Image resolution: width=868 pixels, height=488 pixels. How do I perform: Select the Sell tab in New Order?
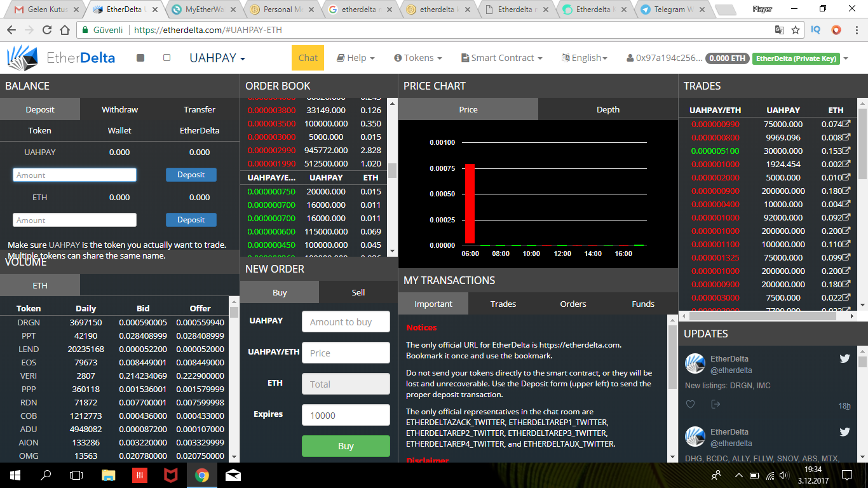tap(358, 292)
